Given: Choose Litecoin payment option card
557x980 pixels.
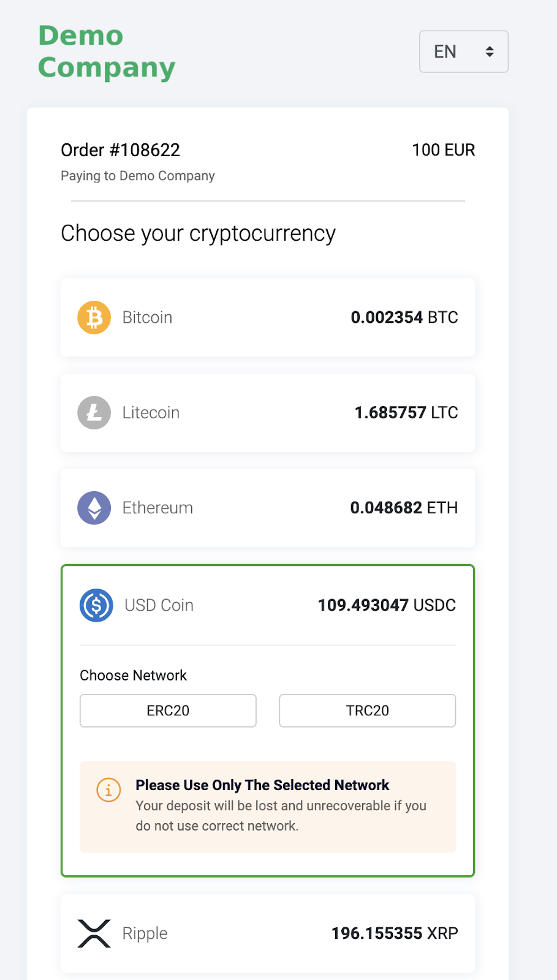Looking at the screenshot, I should point(268,413).
